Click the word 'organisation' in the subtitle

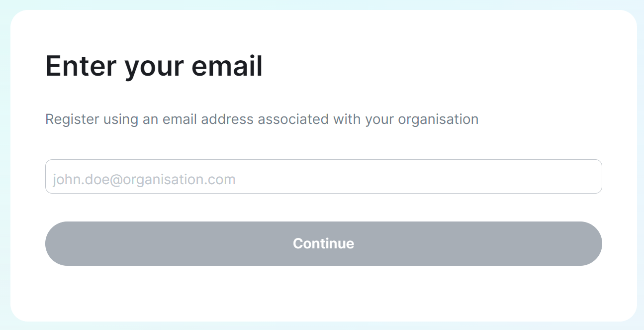tap(438, 120)
